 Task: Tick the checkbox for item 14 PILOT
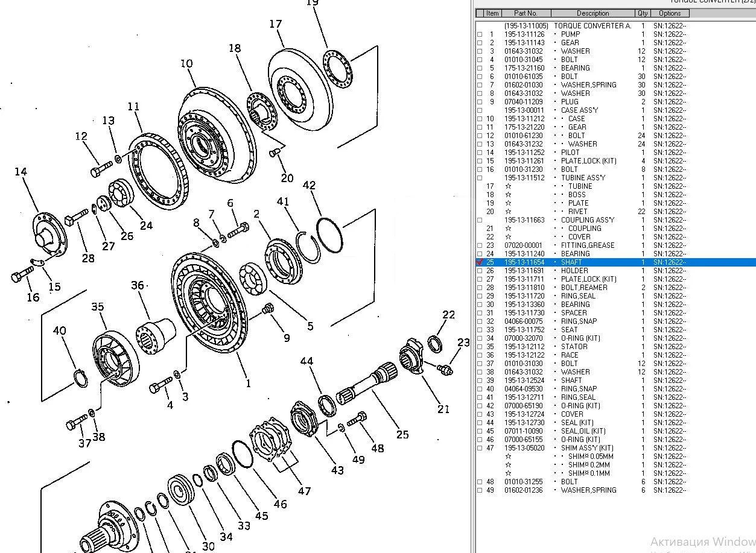point(480,153)
